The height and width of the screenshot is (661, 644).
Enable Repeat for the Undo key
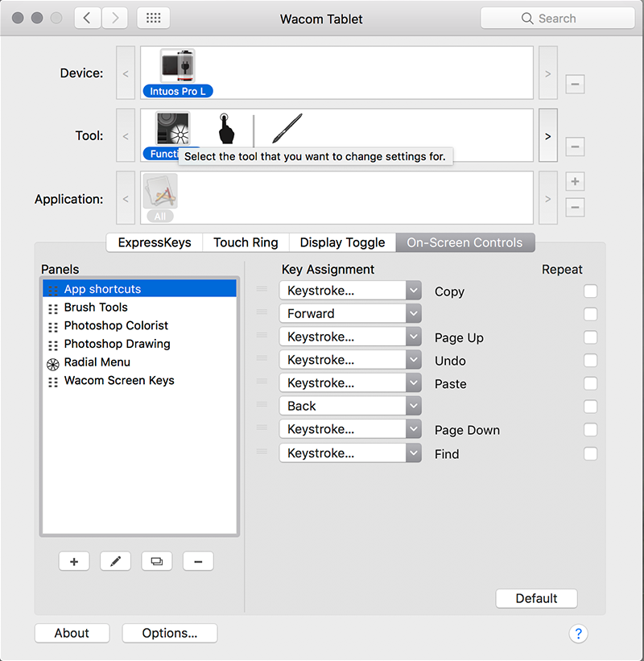click(x=591, y=361)
